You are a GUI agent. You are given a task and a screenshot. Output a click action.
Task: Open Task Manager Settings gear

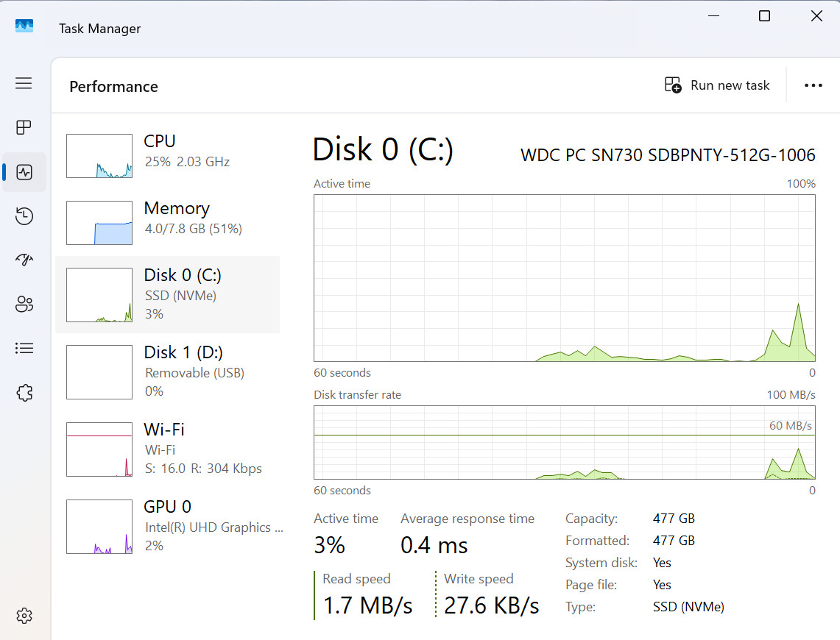click(24, 616)
